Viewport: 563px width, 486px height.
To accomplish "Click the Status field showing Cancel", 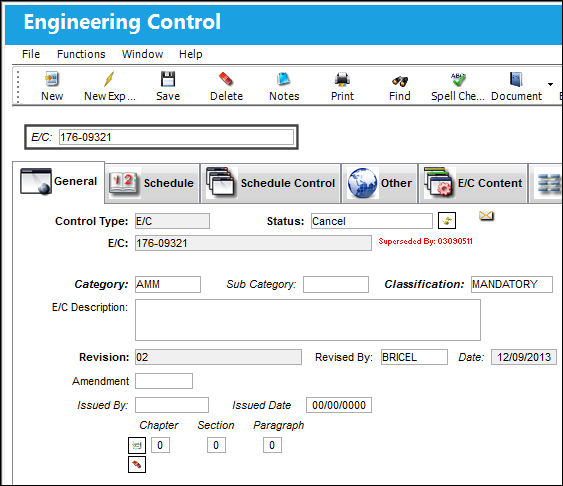I will click(372, 221).
